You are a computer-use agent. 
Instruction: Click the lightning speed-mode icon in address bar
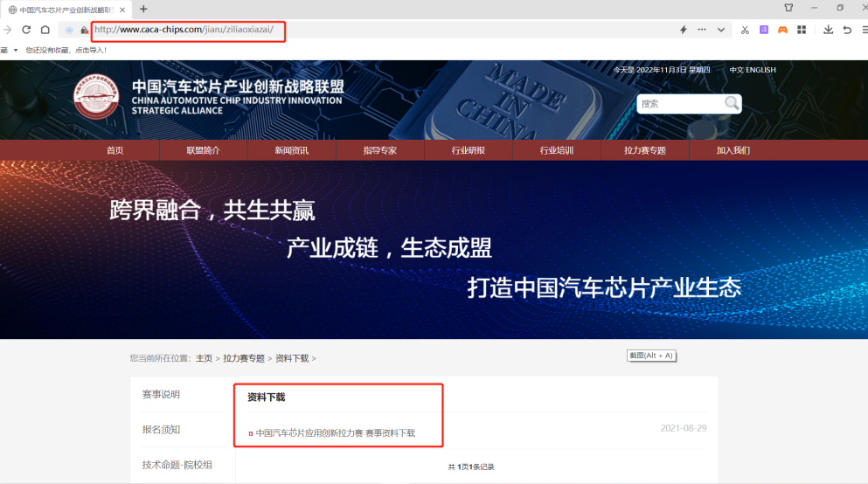(x=683, y=30)
